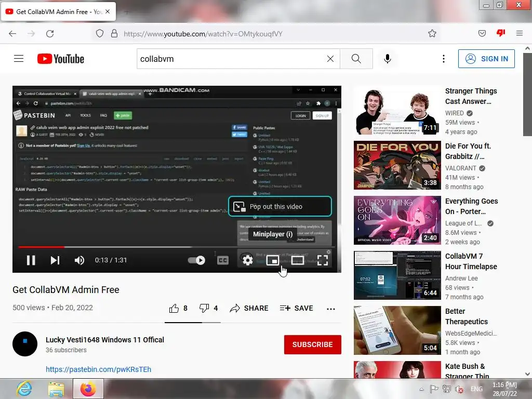
Task: Open more actions ellipsis below video
Action: (x=331, y=309)
